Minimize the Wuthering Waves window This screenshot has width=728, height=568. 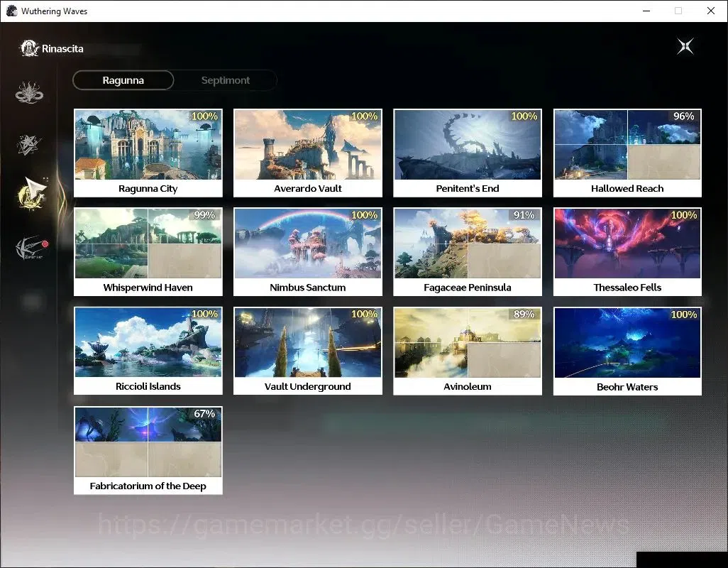pyautogui.click(x=646, y=11)
